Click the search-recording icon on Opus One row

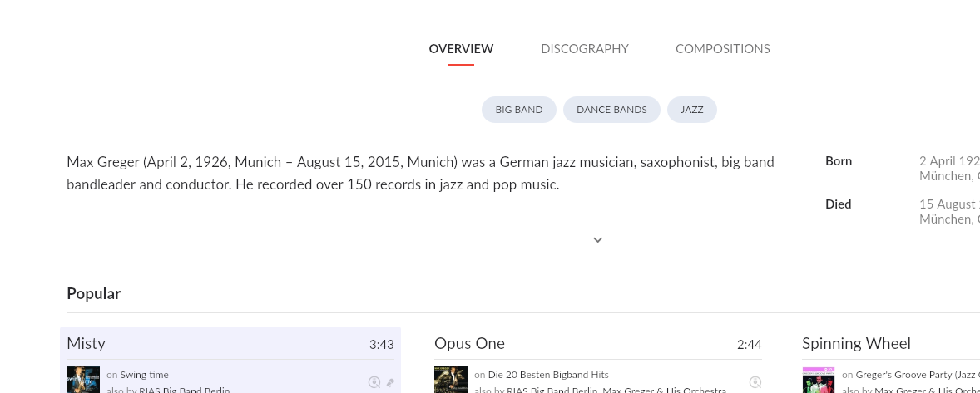click(x=755, y=382)
